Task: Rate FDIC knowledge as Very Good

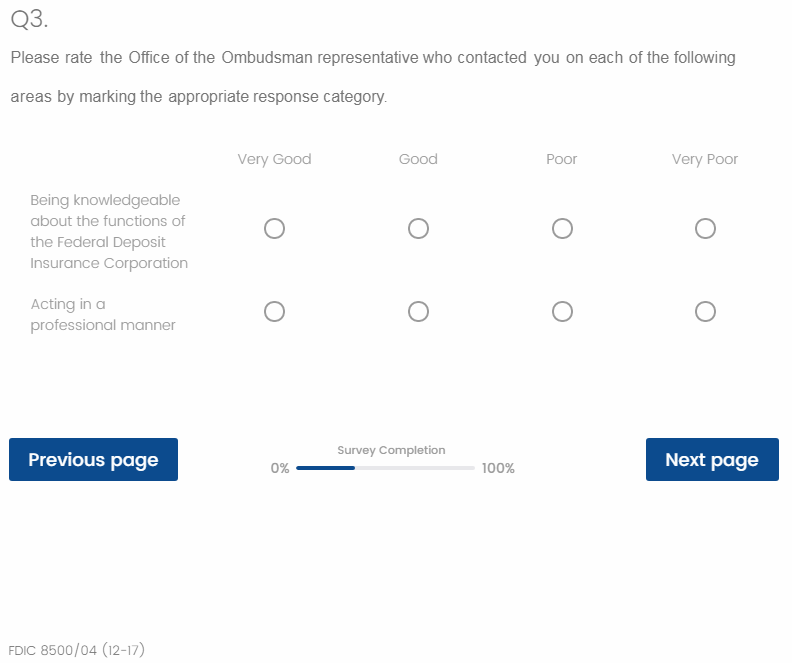Action: point(275,229)
